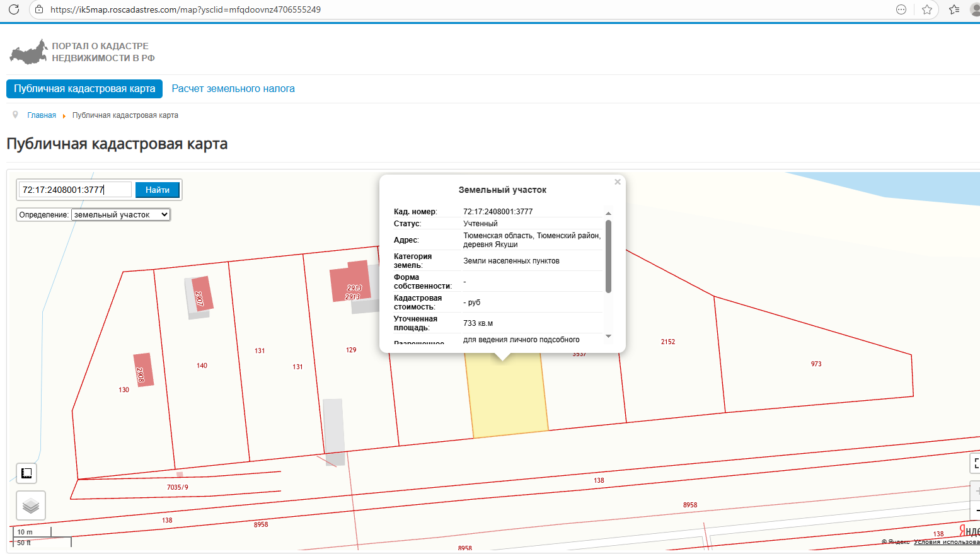Go to the Главная breadcrumb link
The height and width of the screenshot is (554, 980).
[42, 115]
